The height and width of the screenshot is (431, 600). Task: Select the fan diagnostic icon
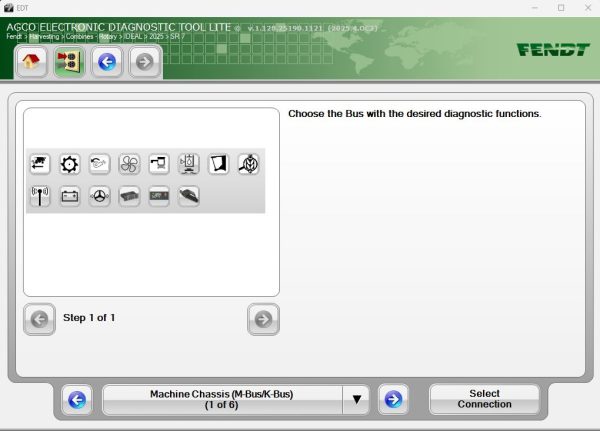(129, 164)
